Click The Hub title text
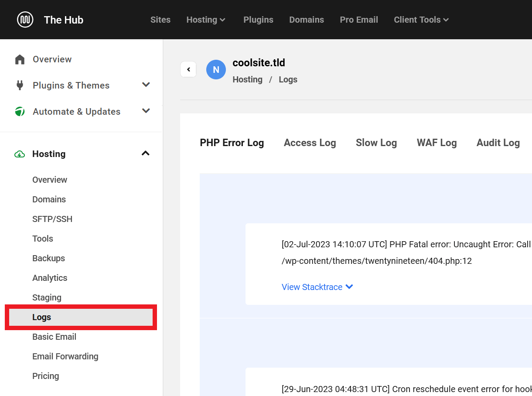This screenshot has width=532, height=396. pyautogui.click(x=64, y=20)
